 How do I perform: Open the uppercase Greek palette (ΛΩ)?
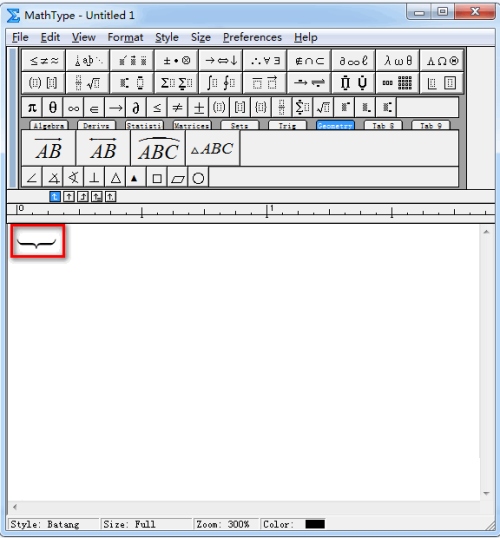click(442, 61)
